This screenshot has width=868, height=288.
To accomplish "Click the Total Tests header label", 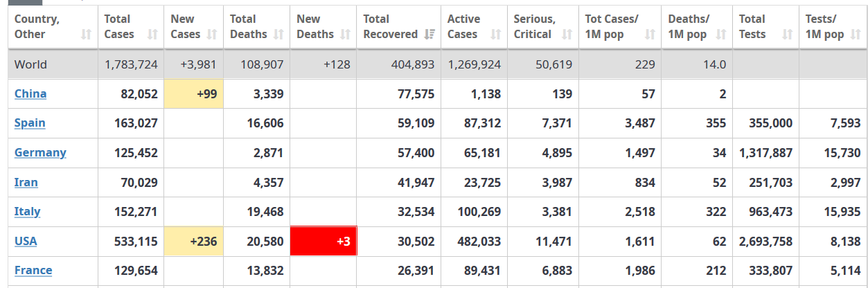I will click(x=752, y=26).
